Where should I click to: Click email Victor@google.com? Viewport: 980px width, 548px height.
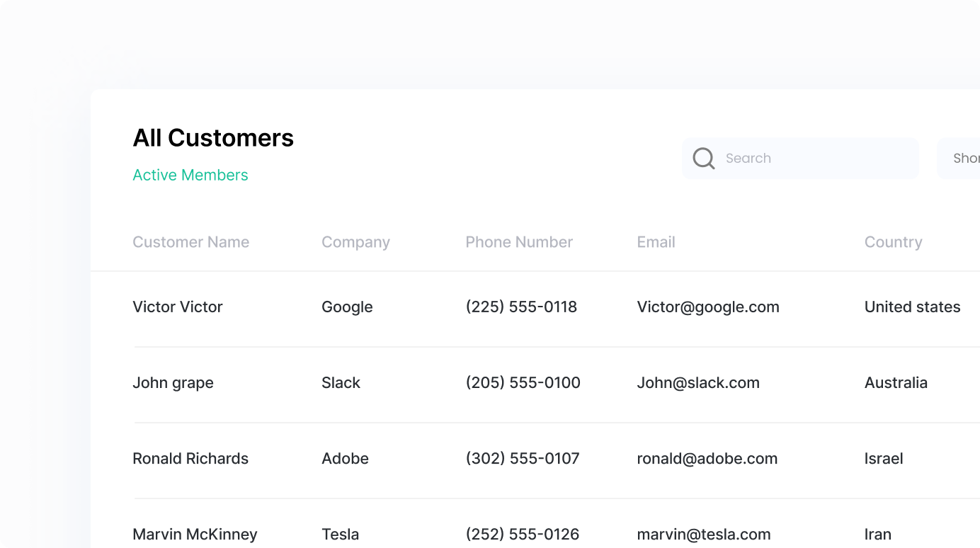click(708, 307)
